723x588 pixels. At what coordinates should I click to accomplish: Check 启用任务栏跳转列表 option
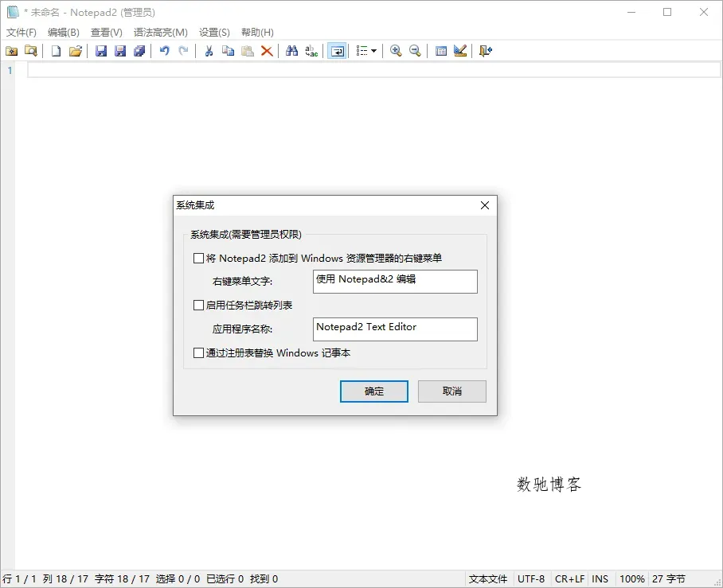pyautogui.click(x=198, y=305)
